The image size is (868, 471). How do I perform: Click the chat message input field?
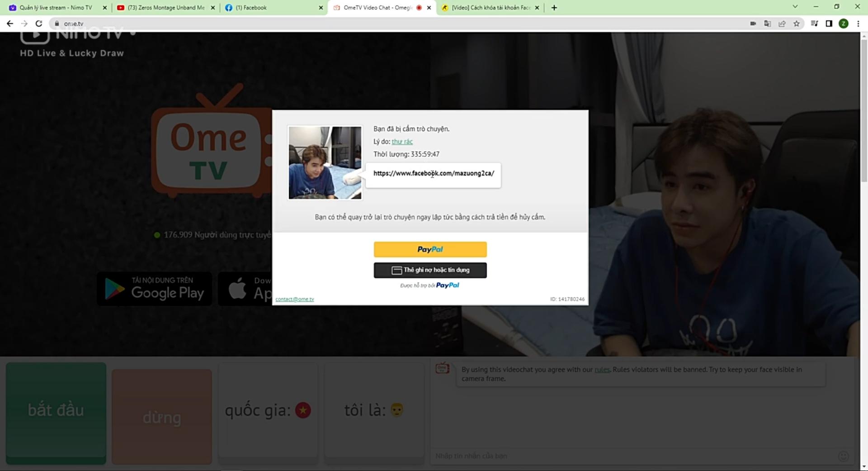click(x=633, y=456)
